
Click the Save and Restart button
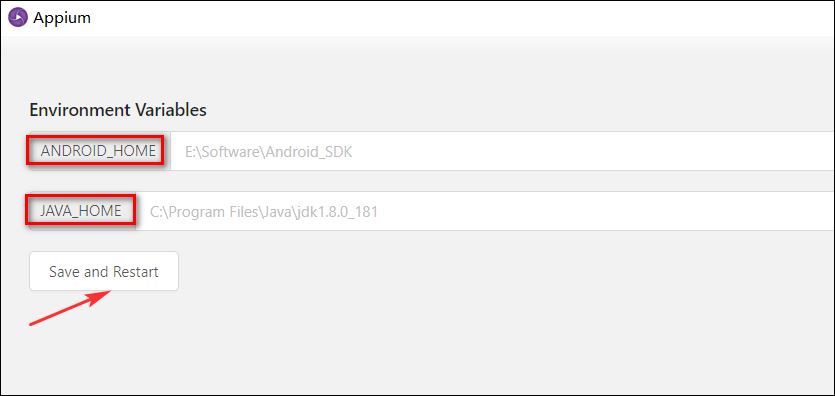pyautogui.click(x=104, y=271)
